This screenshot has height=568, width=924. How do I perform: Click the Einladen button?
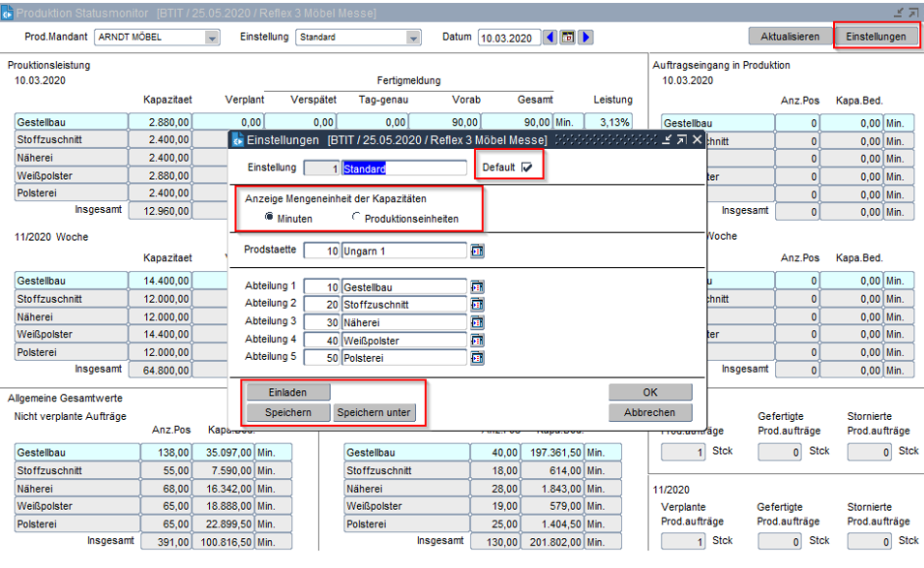pos(288,393)
